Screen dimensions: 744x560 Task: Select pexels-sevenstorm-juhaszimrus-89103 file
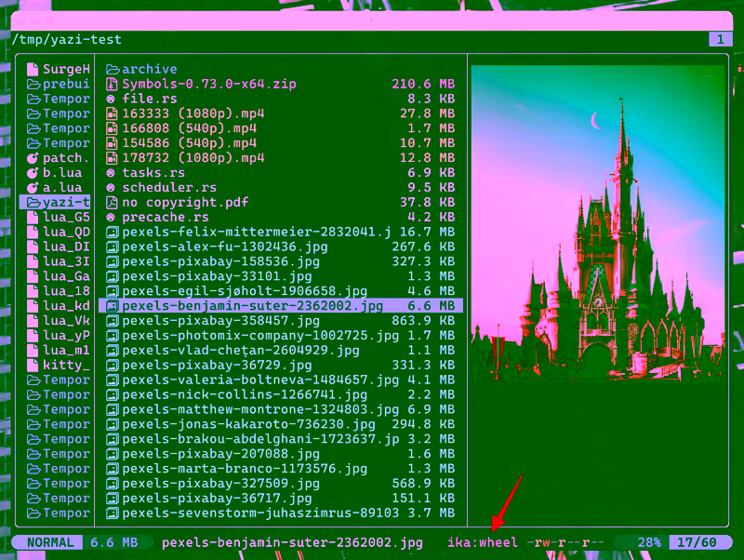[281, 513]
